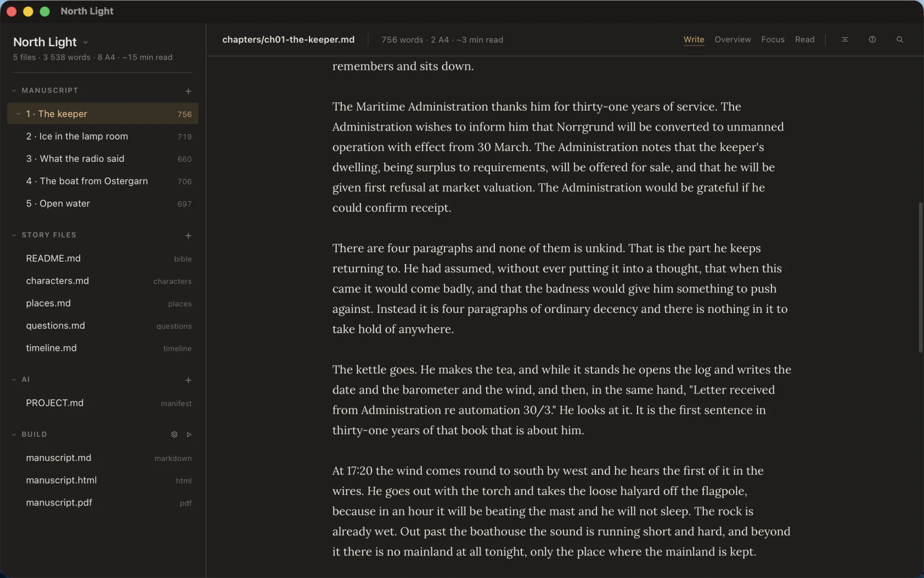
Task: Collapse the BUILD section
Action: (x=14, y=434)
